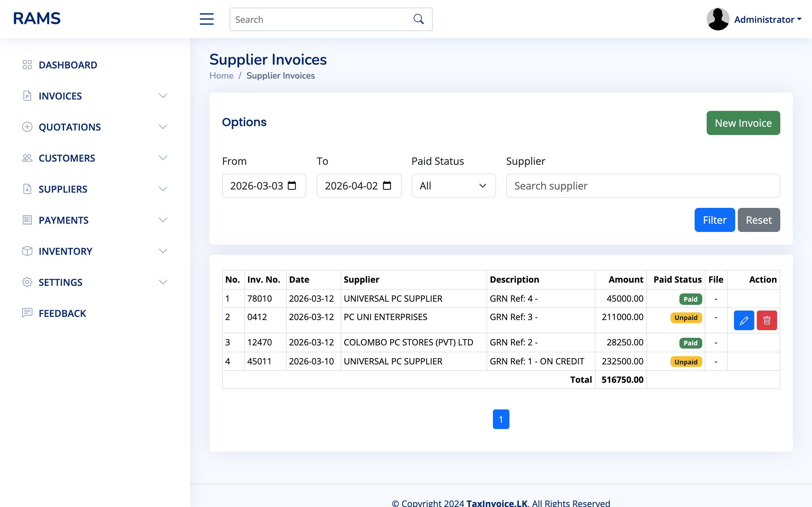
Task: Click the Feedback speech bubble icon
Action: (x=27, y=313)
